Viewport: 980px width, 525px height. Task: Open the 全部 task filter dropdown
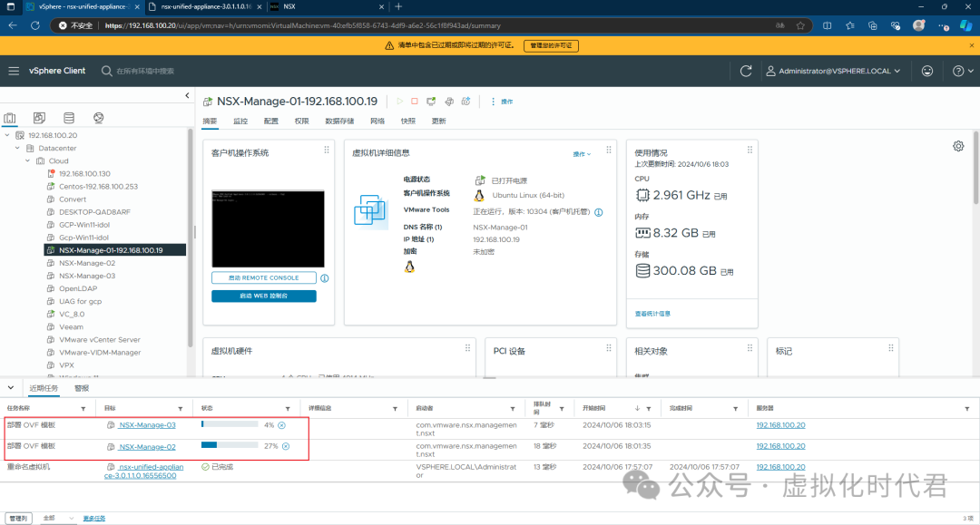click(x=59, y=518)
